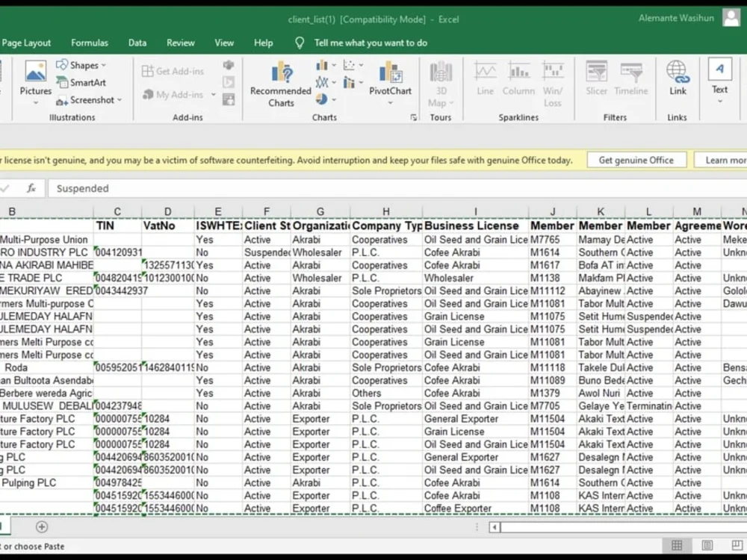Insert a SmartArt graphic
This screenshot has width=747, height=560.
point(81,82)
